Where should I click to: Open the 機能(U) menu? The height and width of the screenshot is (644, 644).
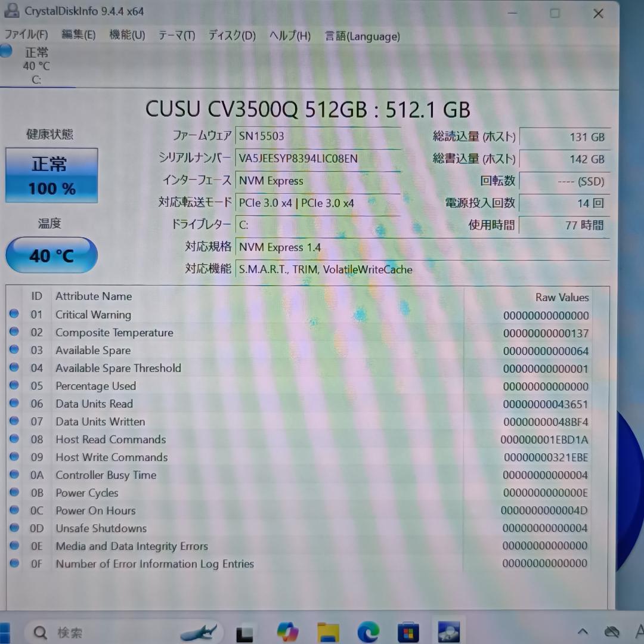click(128, 35)
